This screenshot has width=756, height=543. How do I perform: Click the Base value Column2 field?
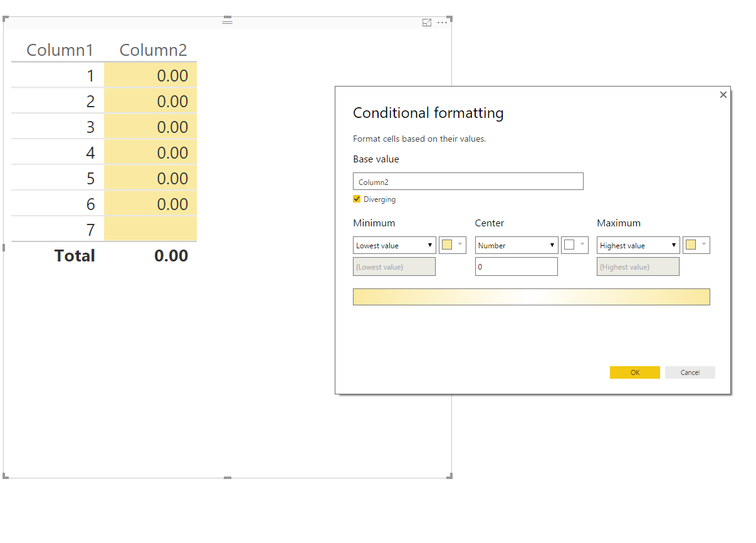(x=468, y=181)
